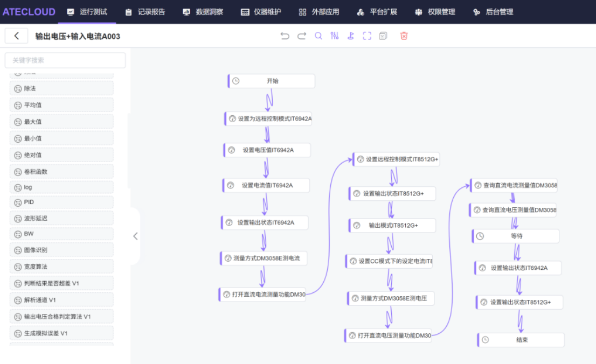Click the flag marker icon in toolbar
Viewport: 596px width, 364px height.
pos(351,36)
